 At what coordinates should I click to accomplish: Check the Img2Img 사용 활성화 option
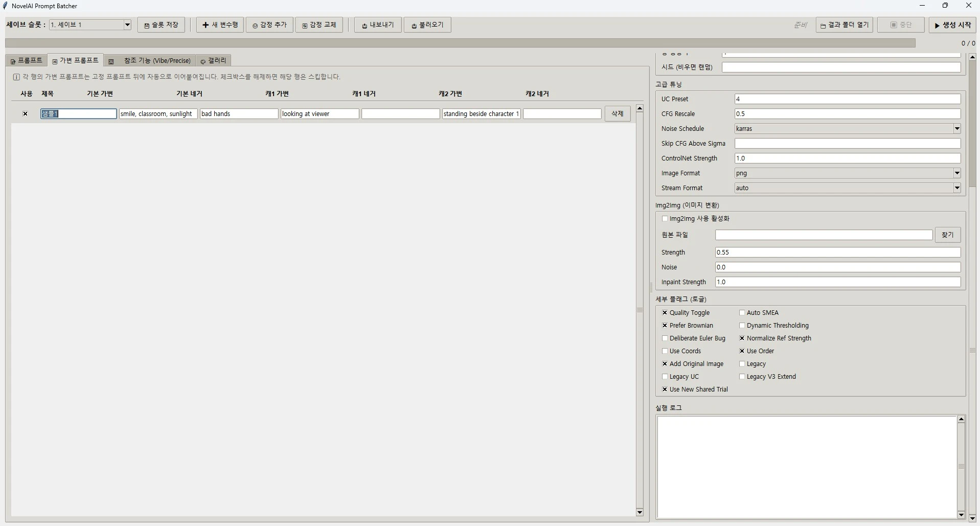point(665,218)
